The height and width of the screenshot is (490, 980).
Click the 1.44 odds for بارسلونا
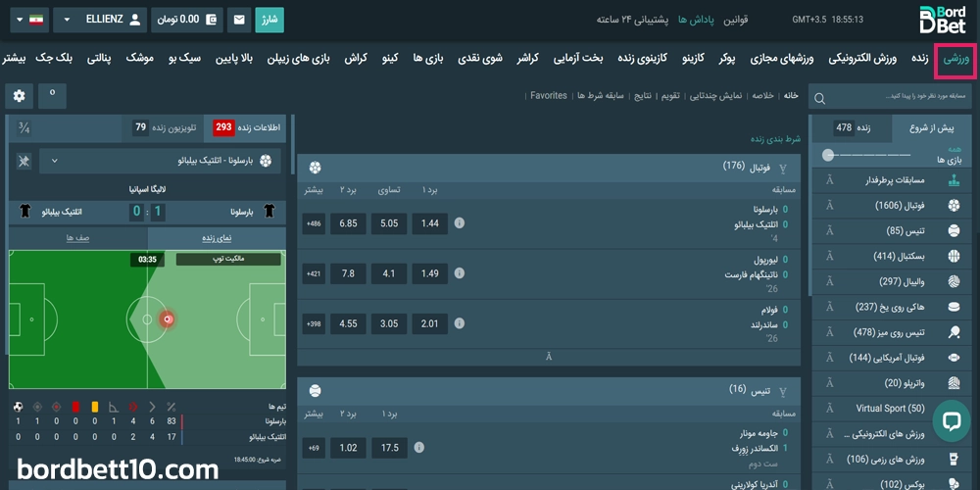pos(430,223)
